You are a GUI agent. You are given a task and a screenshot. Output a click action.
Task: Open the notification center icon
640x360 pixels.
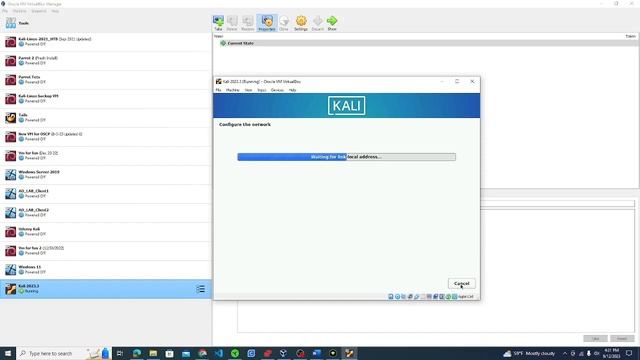click(x=629, y=353)
